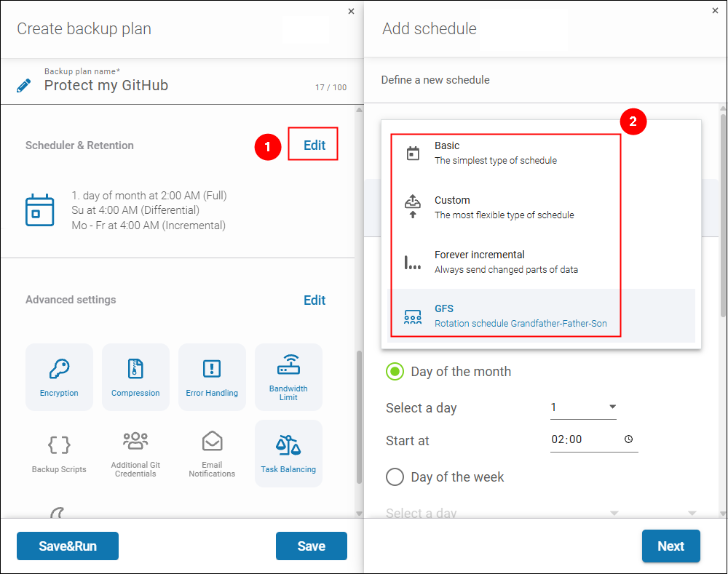The width and height of the screenshot is (728, 574).
Task: Open Task Balancing settings tile
Action: point(288,453)
